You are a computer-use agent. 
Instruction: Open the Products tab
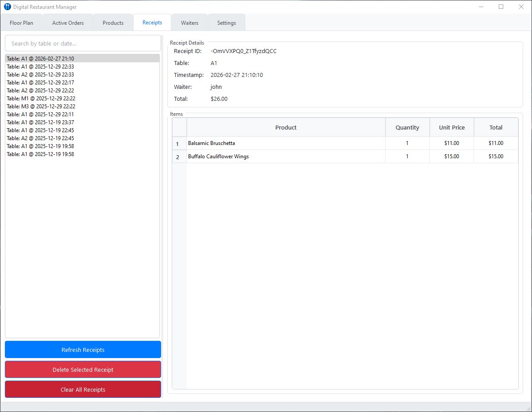click(113, 23)
